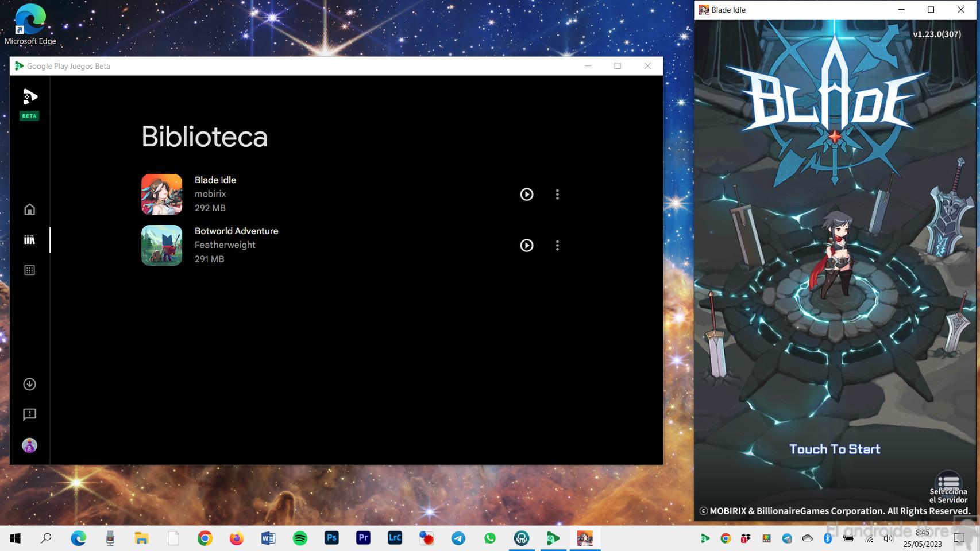
Task: Launch Google Chrome from the taskbar
Action: click(205, 538)
